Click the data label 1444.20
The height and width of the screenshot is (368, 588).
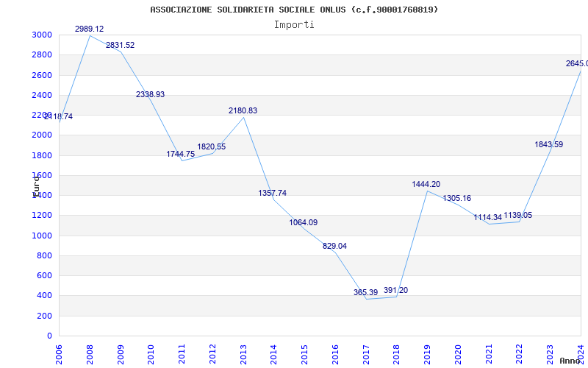click(426, 185)
